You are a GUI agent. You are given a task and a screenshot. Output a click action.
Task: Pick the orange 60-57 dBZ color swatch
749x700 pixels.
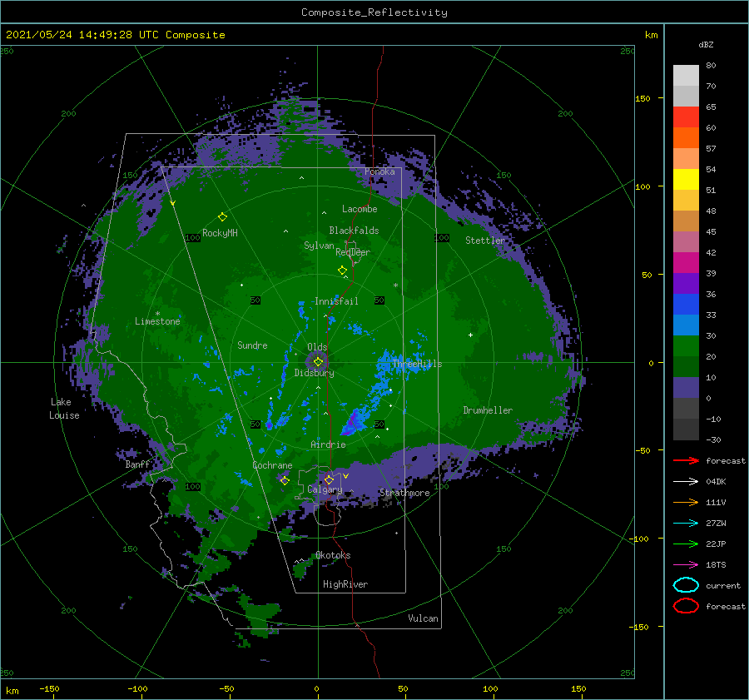click(686, 137)
